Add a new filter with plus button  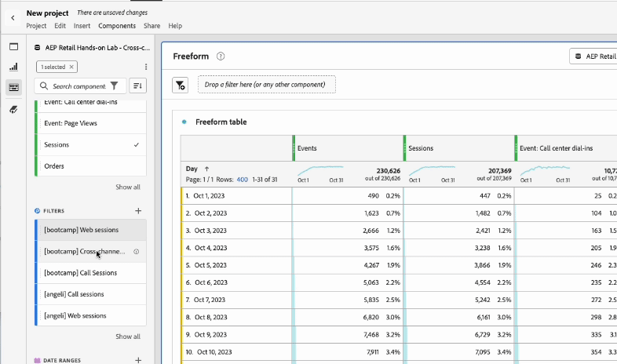[x=138, y=211]
